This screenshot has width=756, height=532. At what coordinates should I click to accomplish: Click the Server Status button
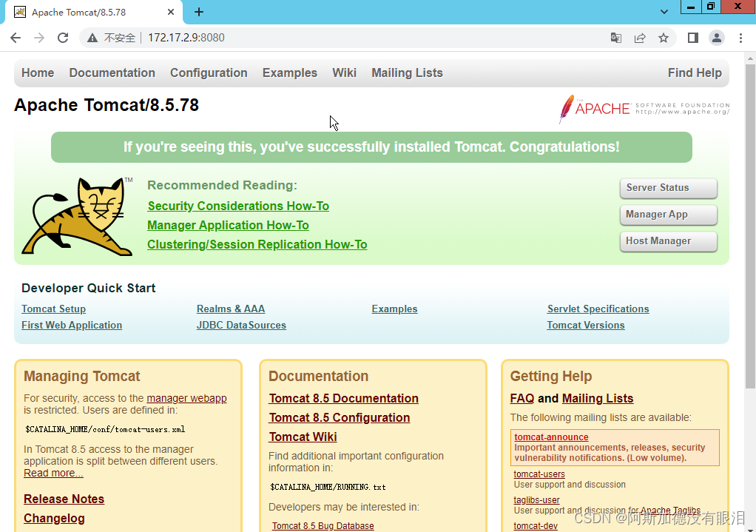click(x=668, y=188)
